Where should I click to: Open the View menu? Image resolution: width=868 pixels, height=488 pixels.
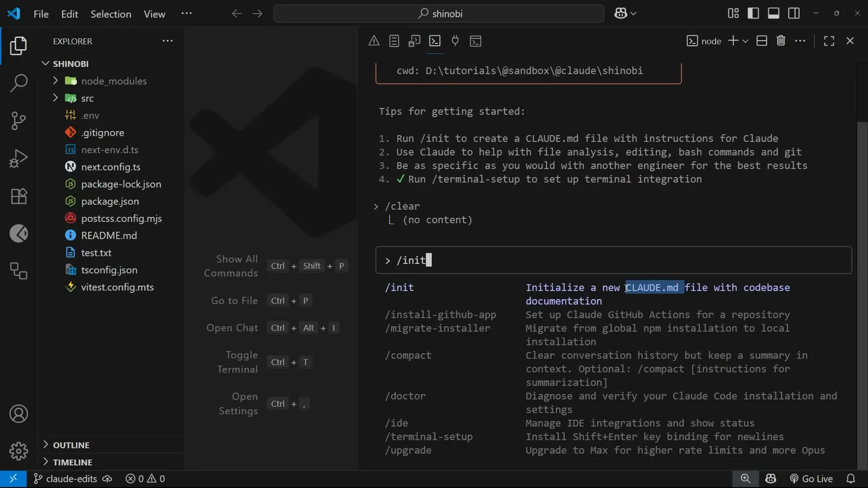tap(155, 14)
